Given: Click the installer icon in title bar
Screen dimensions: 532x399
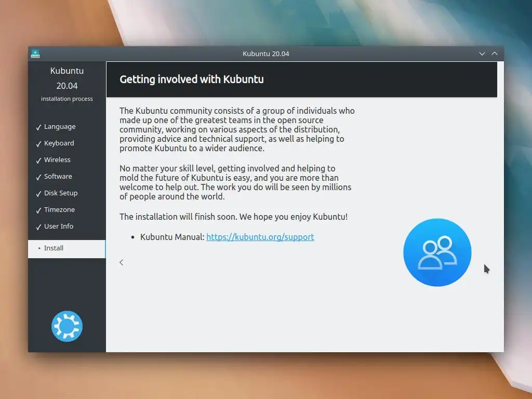Looking at the screenshot, I should (35, 54).
